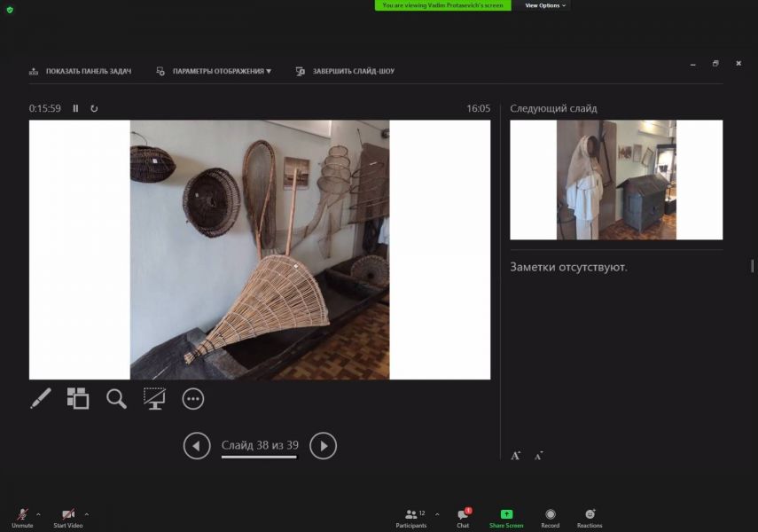Reset the presentation timer
The image size is (758, 532).
tap(94, 108)
